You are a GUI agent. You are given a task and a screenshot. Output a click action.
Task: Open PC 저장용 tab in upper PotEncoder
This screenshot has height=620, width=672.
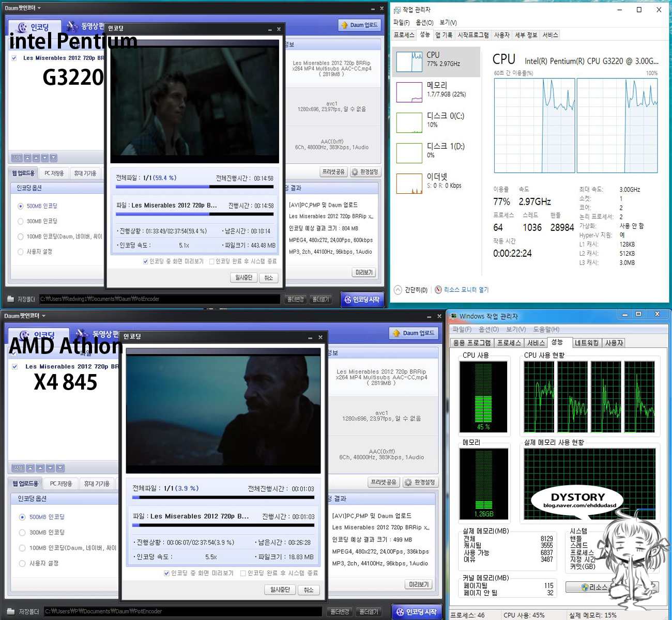coord(54,174)
